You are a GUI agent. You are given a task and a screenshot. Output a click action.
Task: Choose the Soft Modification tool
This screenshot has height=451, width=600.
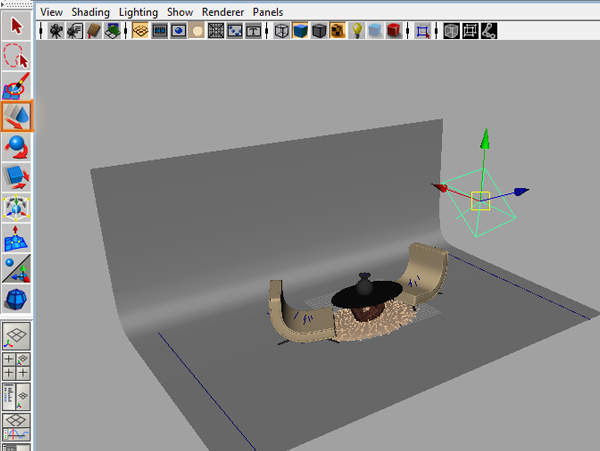pos(16,238)
